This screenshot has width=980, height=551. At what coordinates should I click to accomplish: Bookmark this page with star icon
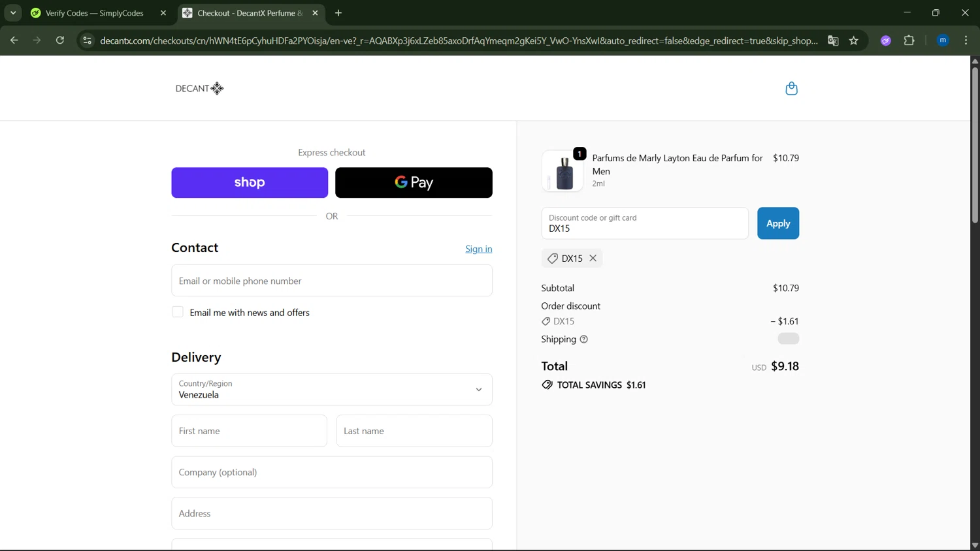click(x=854, y=40)
